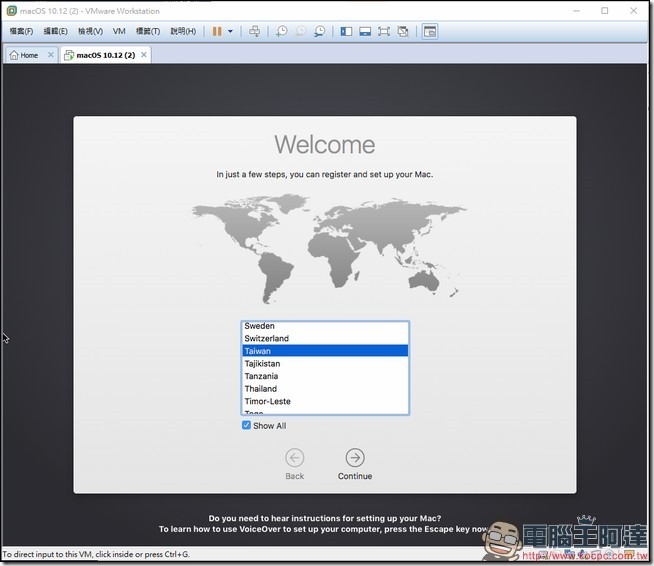Screen dimensions: 654x566
Task: Select Tanzania in the country list
Action: coord(325,376)
